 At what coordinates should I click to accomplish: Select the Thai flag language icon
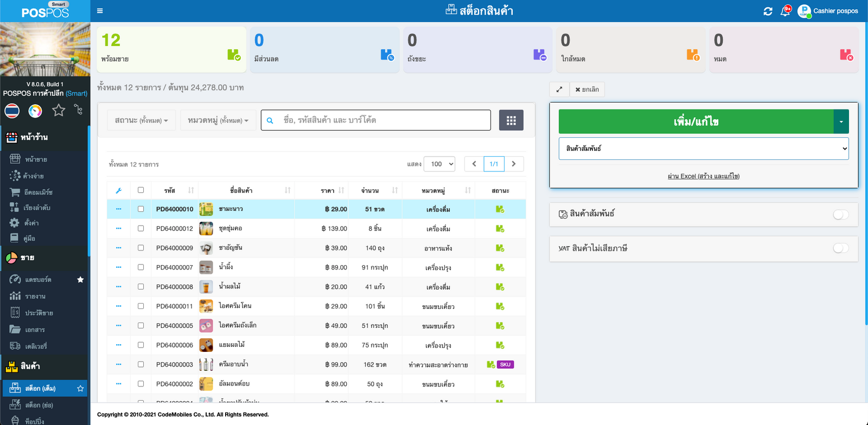(x=12, y=111)
